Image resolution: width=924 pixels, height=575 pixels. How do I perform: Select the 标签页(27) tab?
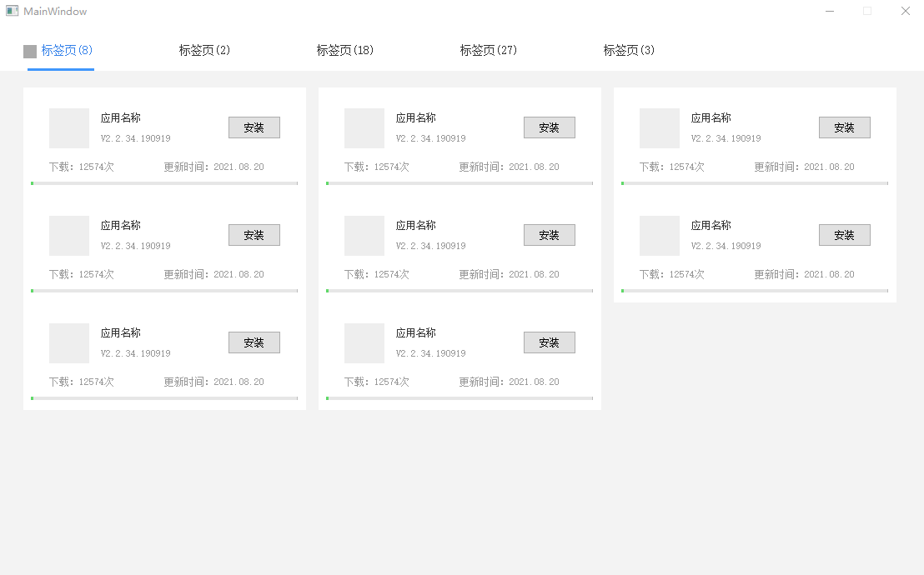[x=488, y=50]
